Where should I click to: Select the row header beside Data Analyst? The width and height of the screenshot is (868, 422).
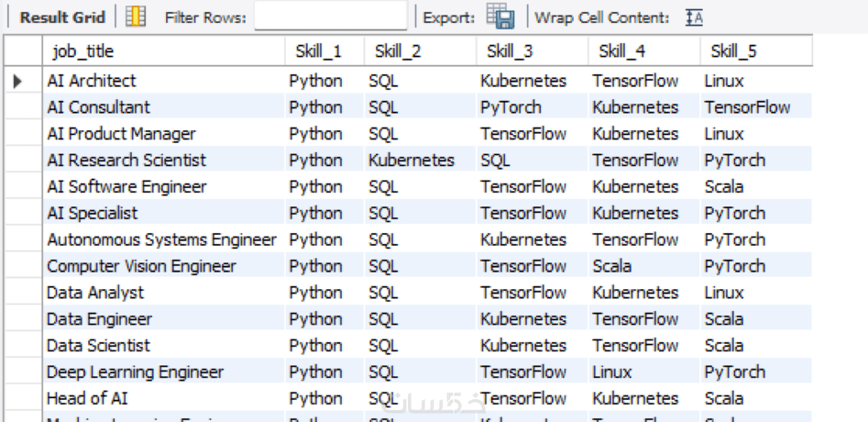(x=23, y=293)
